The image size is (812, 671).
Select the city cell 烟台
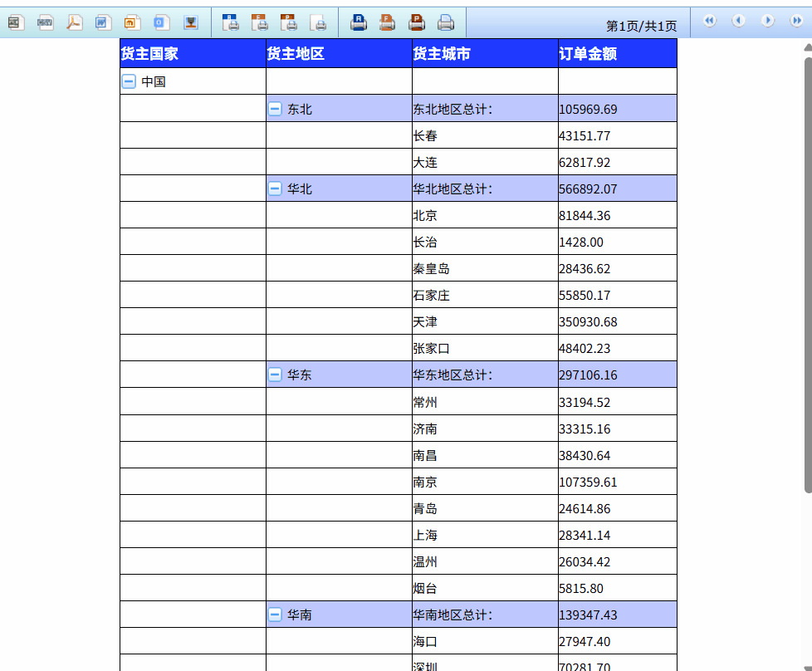click(x=485, y=588)
